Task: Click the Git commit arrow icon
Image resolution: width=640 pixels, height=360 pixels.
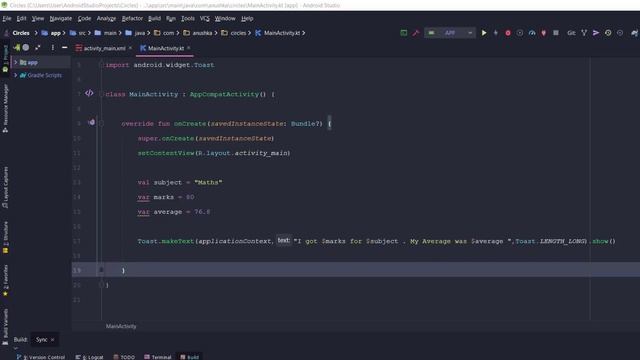Action: [596, 33]
